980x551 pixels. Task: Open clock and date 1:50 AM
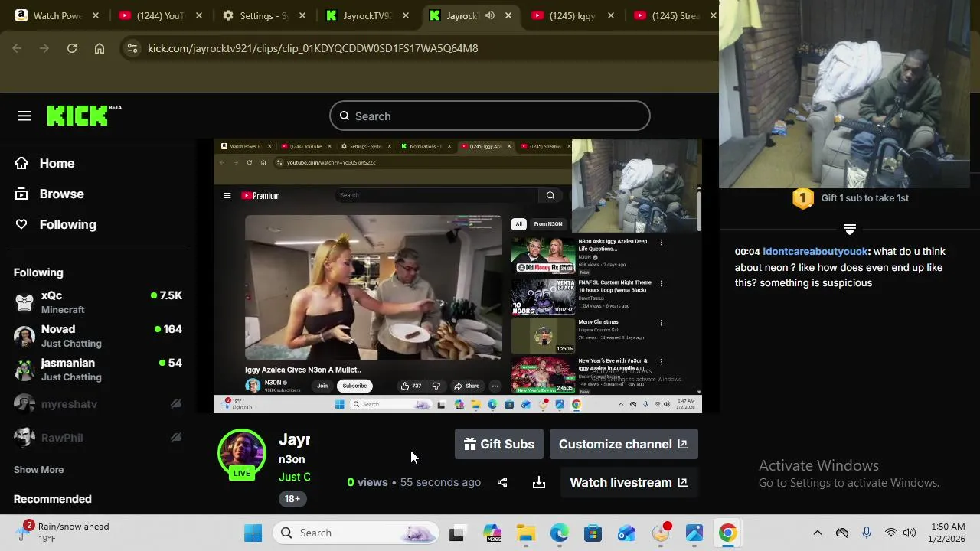point(948,533)
